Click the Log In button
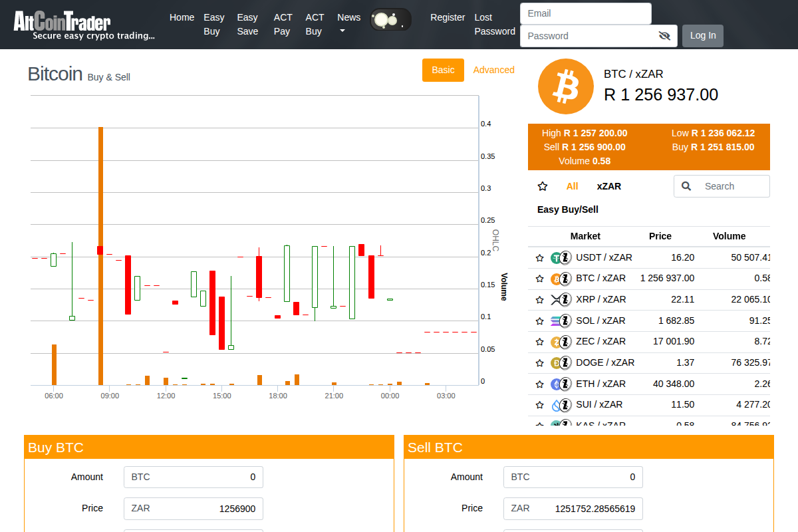The image size is (798, 532). pyautogui.click(x=703, y=35)
